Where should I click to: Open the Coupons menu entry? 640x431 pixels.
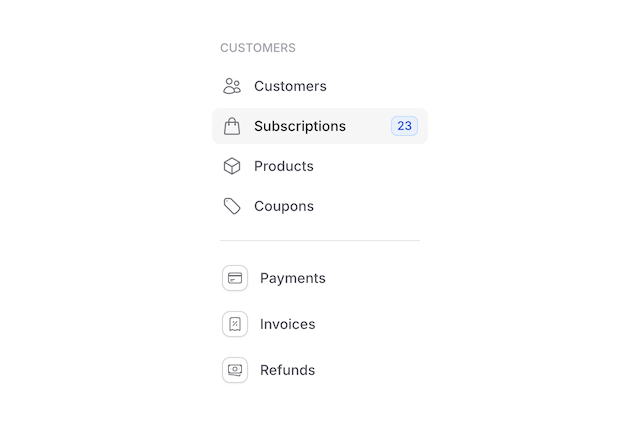pos(284,206)
